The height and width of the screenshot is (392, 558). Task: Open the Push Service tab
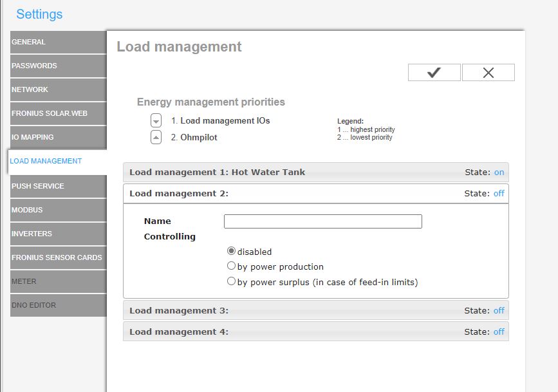59,186
